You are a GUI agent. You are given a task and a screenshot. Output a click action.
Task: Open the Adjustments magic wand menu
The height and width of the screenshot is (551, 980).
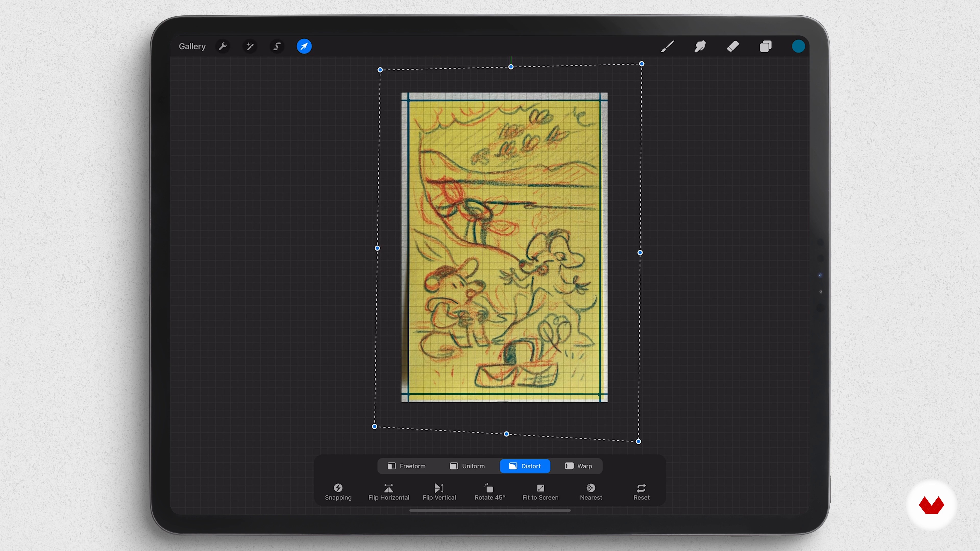250,46
